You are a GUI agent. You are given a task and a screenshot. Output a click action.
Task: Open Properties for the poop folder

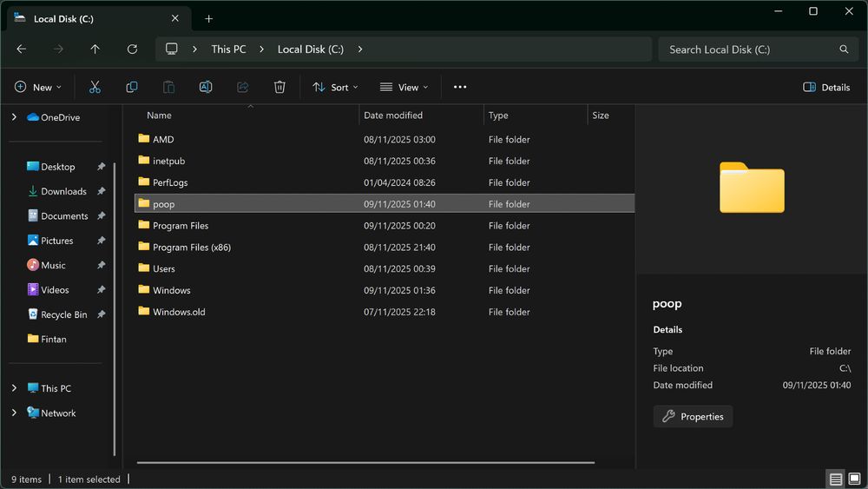coord(693,416)
